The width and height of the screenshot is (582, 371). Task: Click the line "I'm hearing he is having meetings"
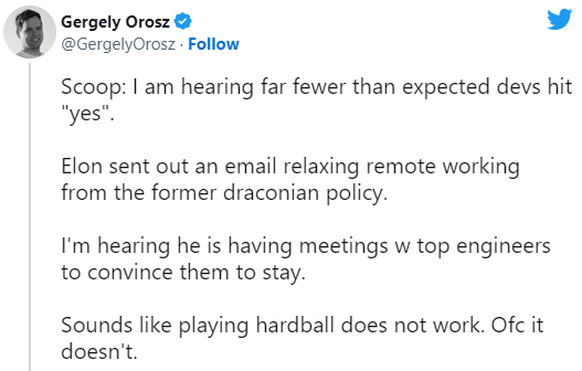click(306, 246)
